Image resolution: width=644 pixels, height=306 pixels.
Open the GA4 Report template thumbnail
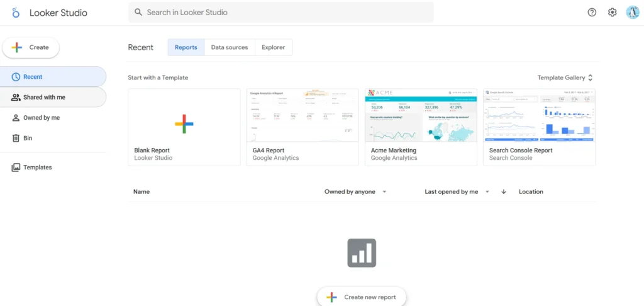click(303, 116)
